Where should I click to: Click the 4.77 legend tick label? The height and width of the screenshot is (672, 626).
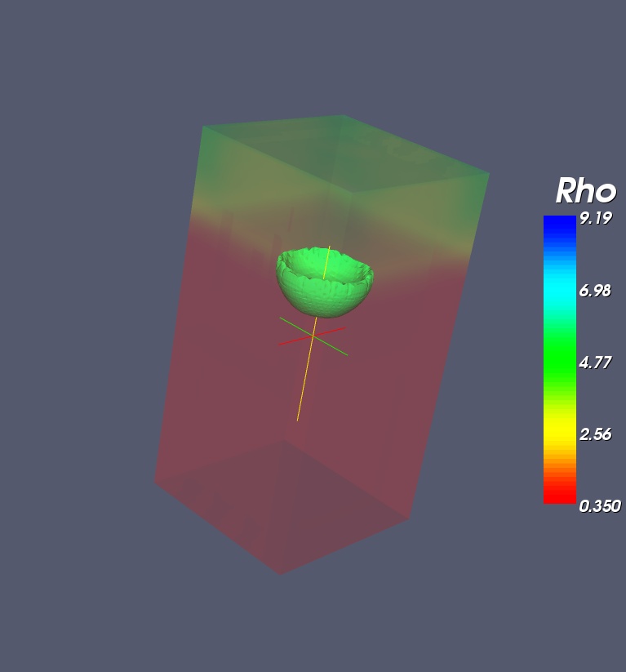595,363
